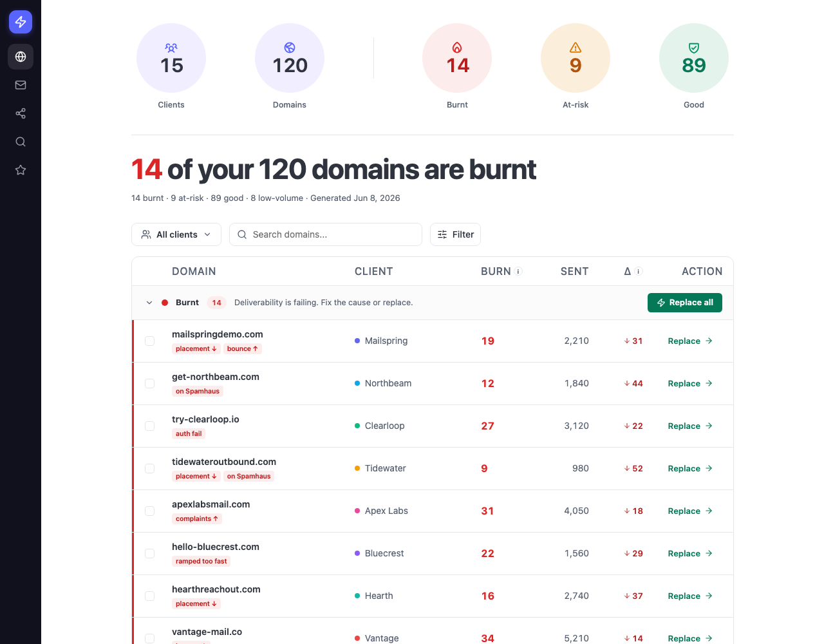Click burn score 27 for try-clearloop.io
The image size is (824, 644).
coord(488,426)
